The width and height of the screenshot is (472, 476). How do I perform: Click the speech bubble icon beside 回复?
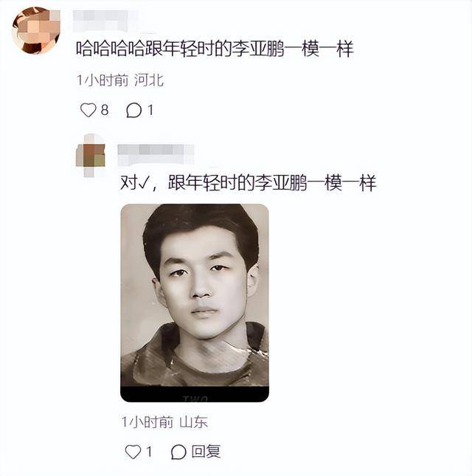tap(178, 452)
